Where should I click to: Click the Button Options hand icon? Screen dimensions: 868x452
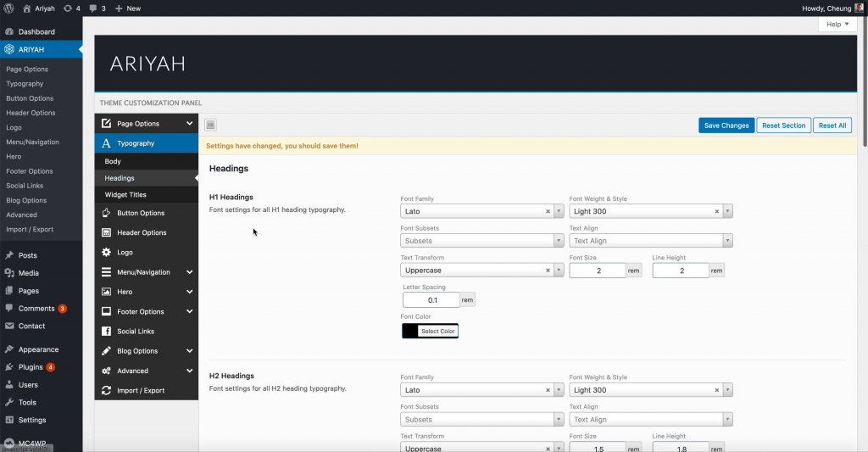(106, 213)
